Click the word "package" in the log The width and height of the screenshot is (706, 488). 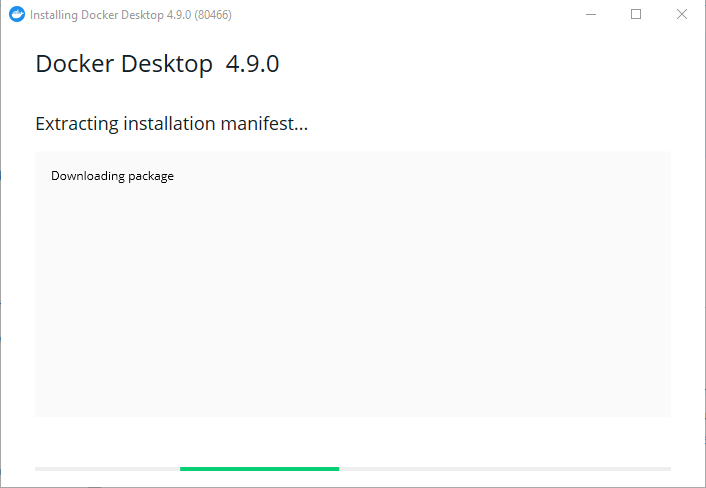coord(151,176)
